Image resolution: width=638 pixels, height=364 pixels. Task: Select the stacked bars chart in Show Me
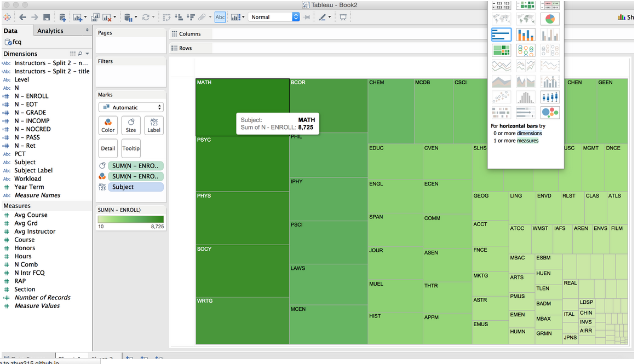[x=526, y=35]
